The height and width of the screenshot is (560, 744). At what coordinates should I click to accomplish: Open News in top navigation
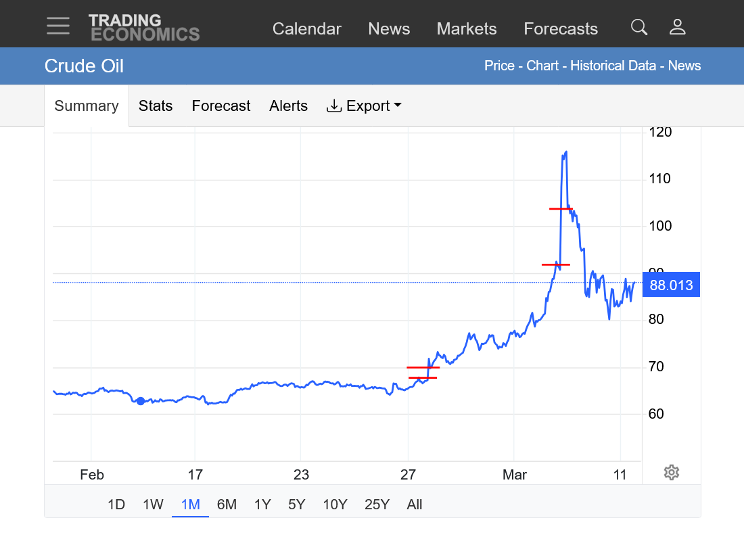pyautogui.click(x=389, y=29)
